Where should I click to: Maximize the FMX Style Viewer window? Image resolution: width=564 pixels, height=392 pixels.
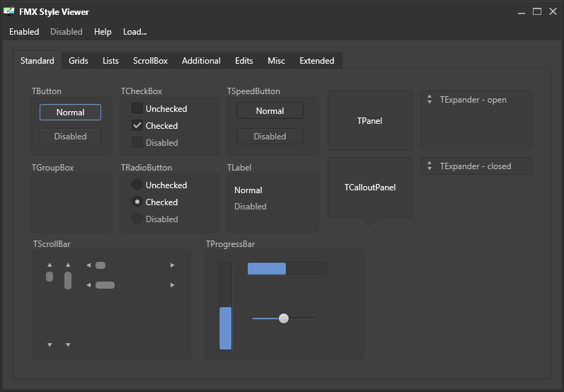(537, 11)
